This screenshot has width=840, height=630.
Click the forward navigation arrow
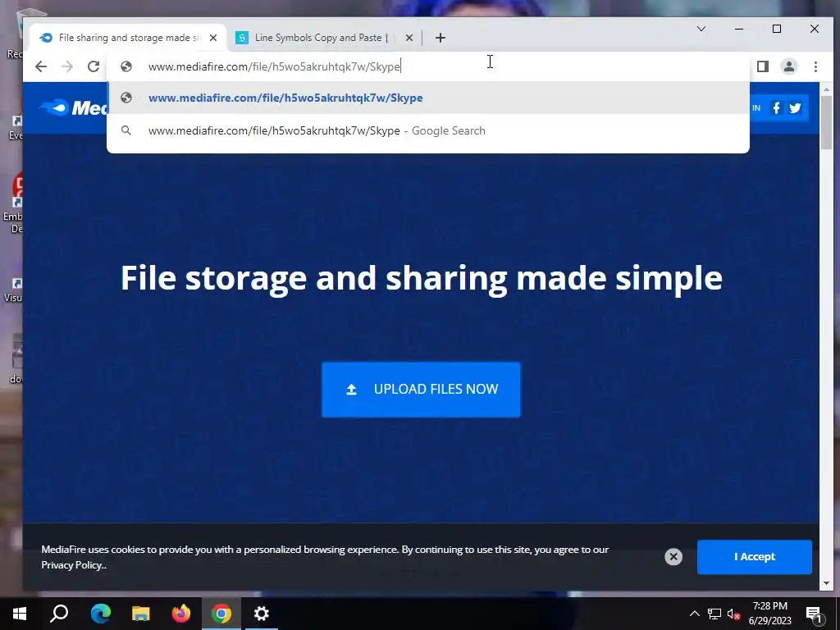[67, 66]
